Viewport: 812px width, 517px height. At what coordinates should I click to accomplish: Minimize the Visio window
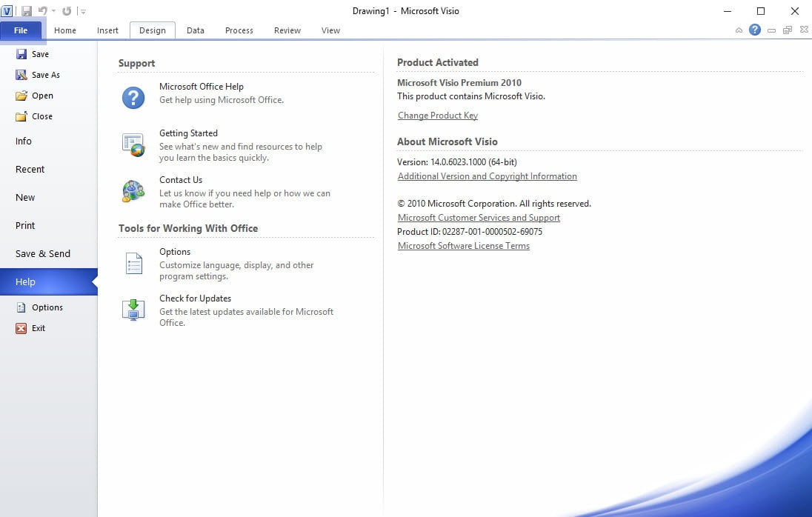(728, 11)
